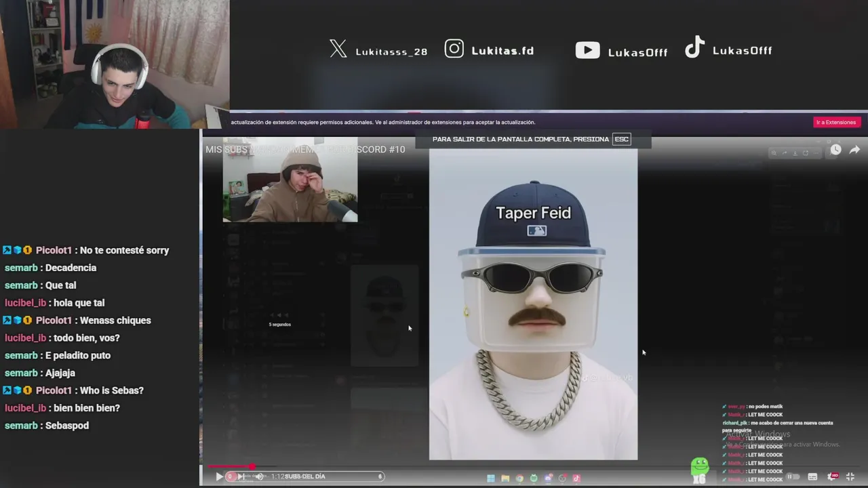Click chat message 'Ajajaja'

click(60, 373)
